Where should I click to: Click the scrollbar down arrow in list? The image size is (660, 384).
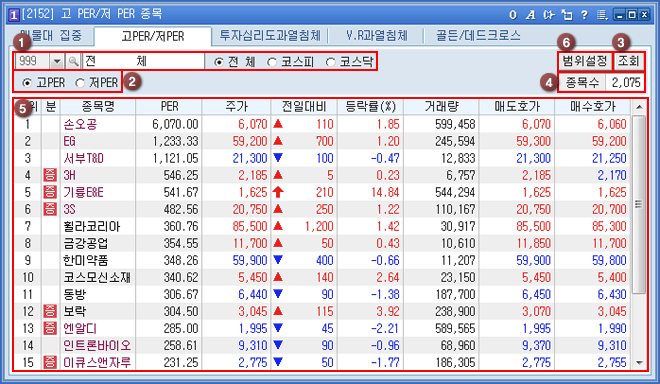tap(639, 363)
